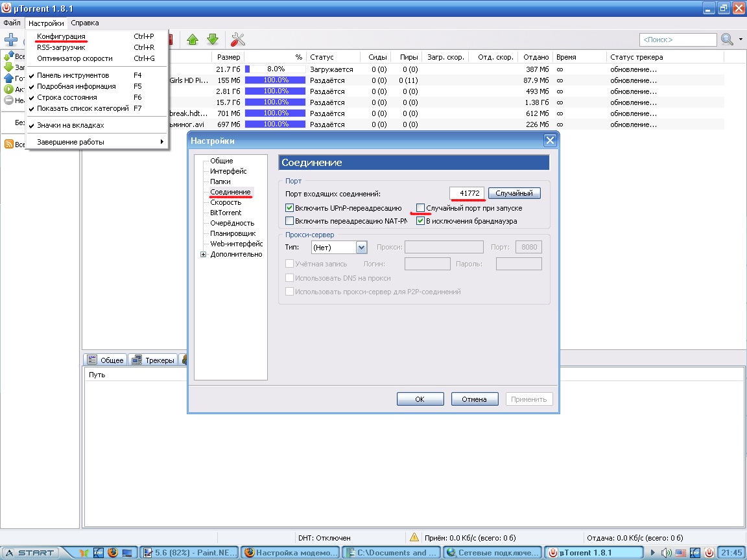This screenshot has width=747, height=560.
Task: Enable random port at startup checkbox
Action: tap(421, 208)
